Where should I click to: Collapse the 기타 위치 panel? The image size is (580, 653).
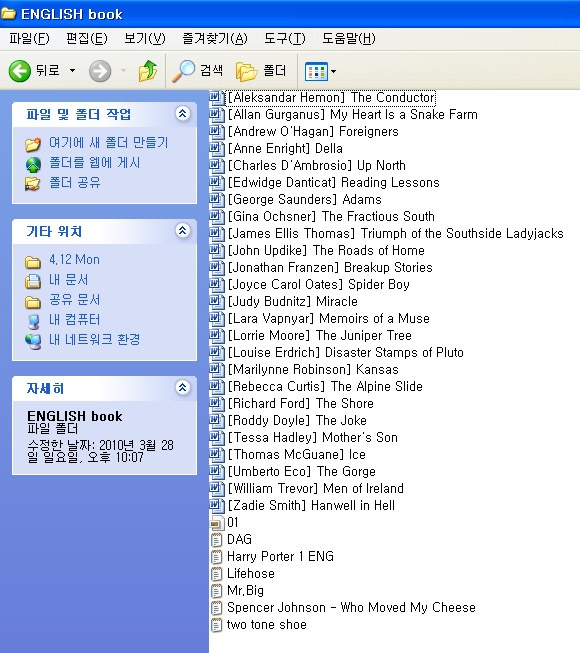point(182,230)
